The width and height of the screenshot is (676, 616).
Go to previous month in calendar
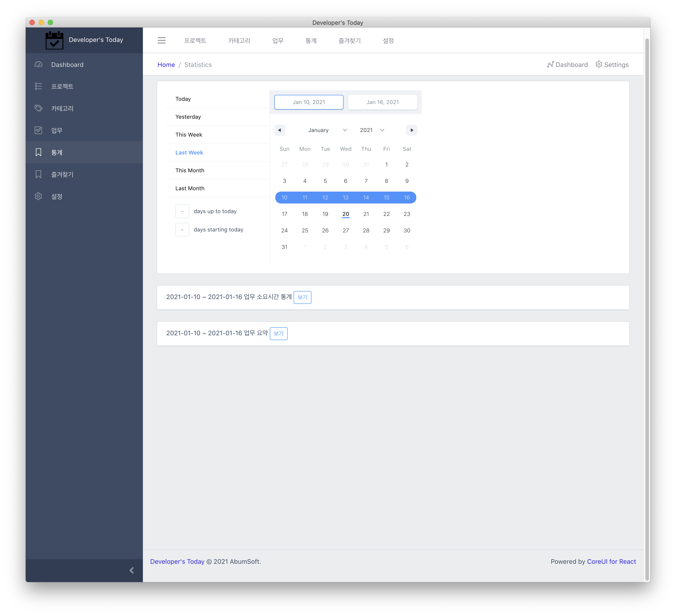point(280,130)
